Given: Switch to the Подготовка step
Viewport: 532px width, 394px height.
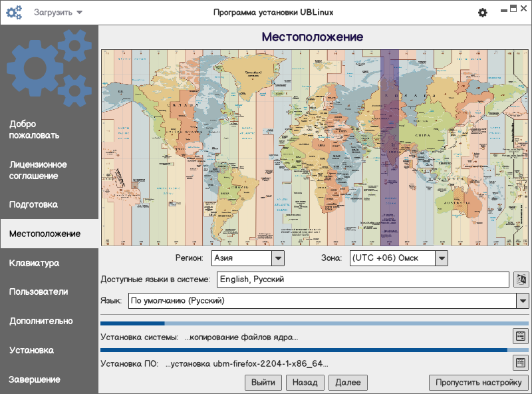Looking at the screenshot, I should (33, 205).
